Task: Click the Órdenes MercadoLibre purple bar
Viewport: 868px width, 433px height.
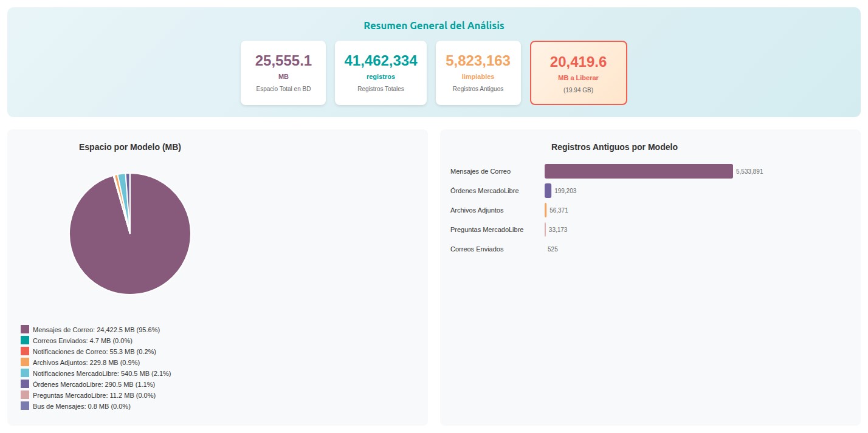Action: point(548,191)
